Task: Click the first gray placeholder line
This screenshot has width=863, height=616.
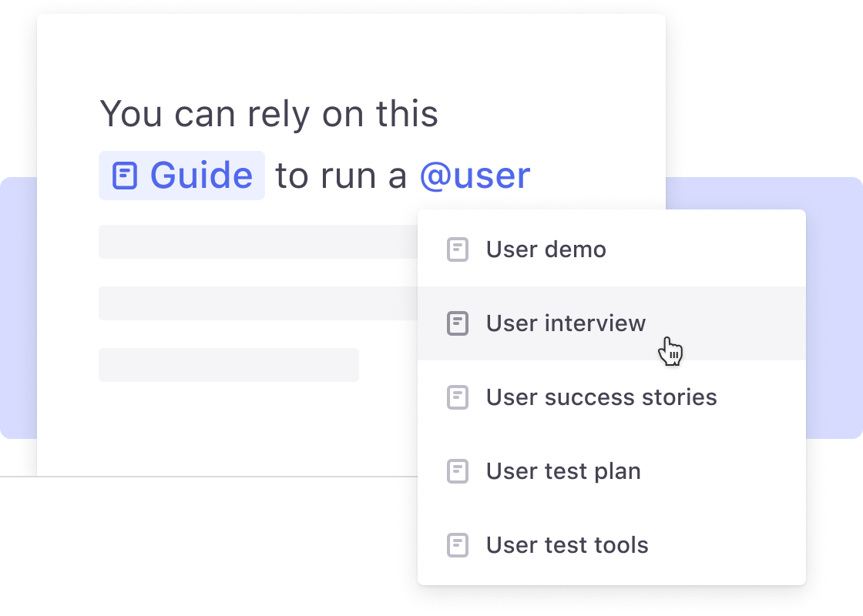Action: (x=258, y=242)
